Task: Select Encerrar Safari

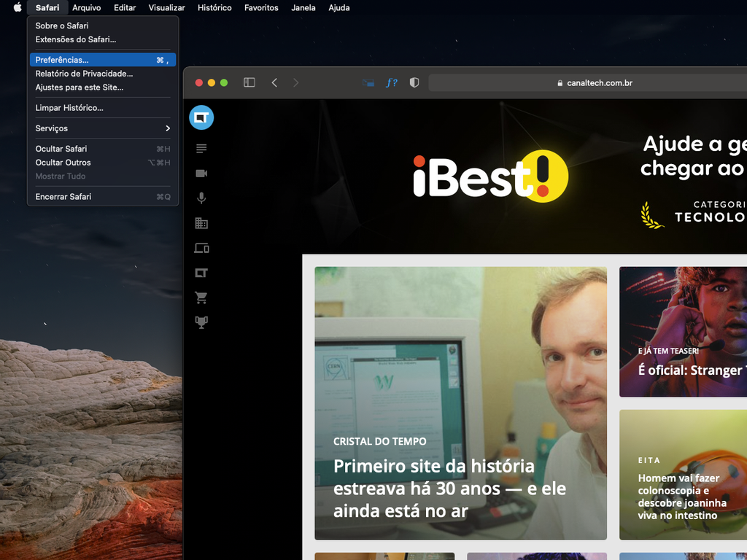Action: 103,197
